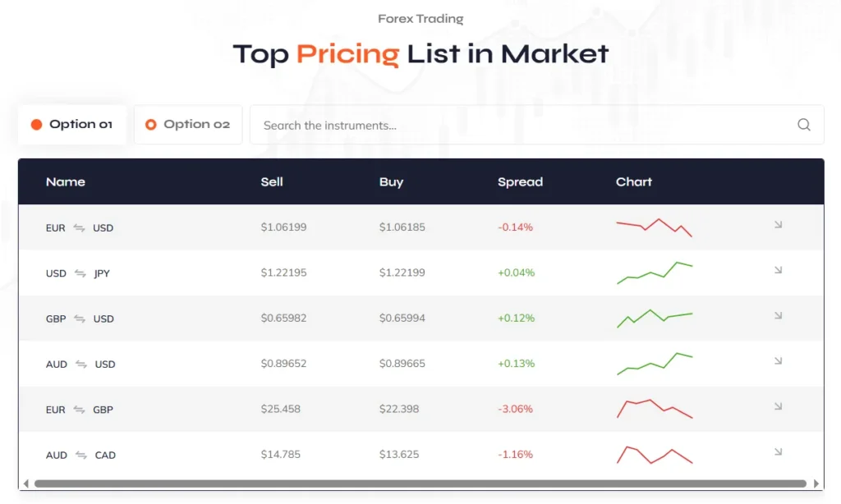Click the Buy column header
This screenshot has height=504, width=841.
pos(391,181)
